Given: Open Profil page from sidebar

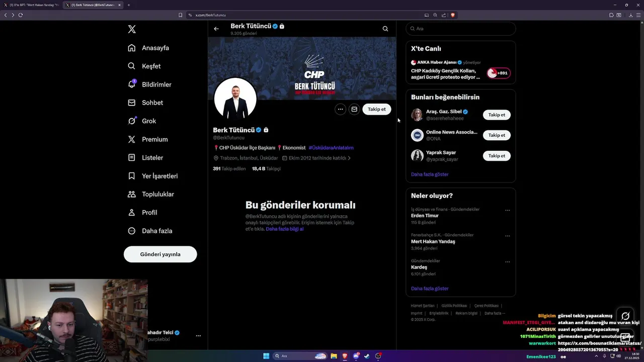Looking at the screenshot, I should (x=142, y=212).
